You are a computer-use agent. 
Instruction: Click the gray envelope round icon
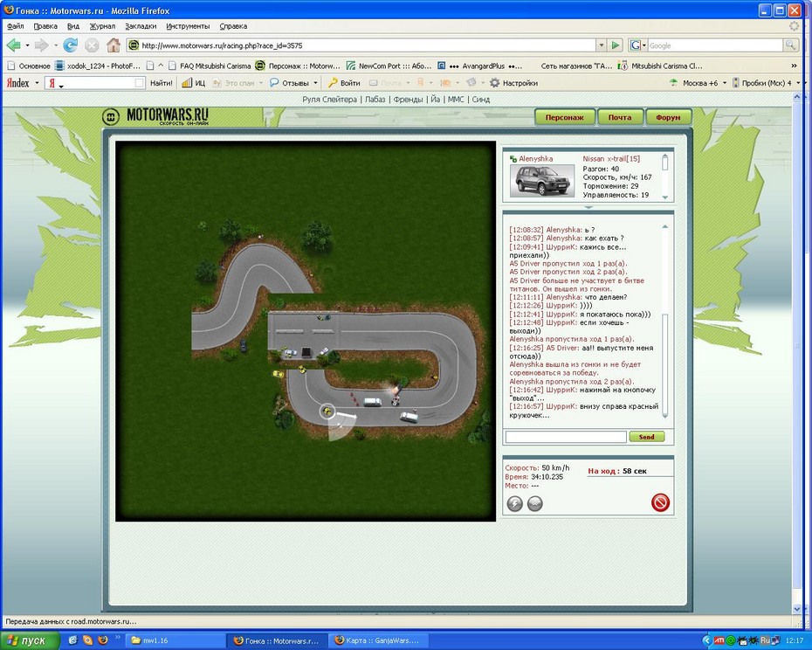[535, 503]
